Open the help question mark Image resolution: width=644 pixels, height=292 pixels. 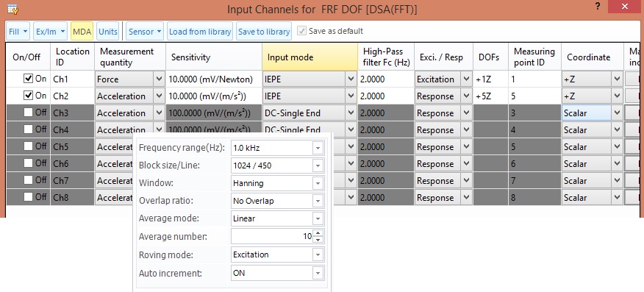point(598,7)
